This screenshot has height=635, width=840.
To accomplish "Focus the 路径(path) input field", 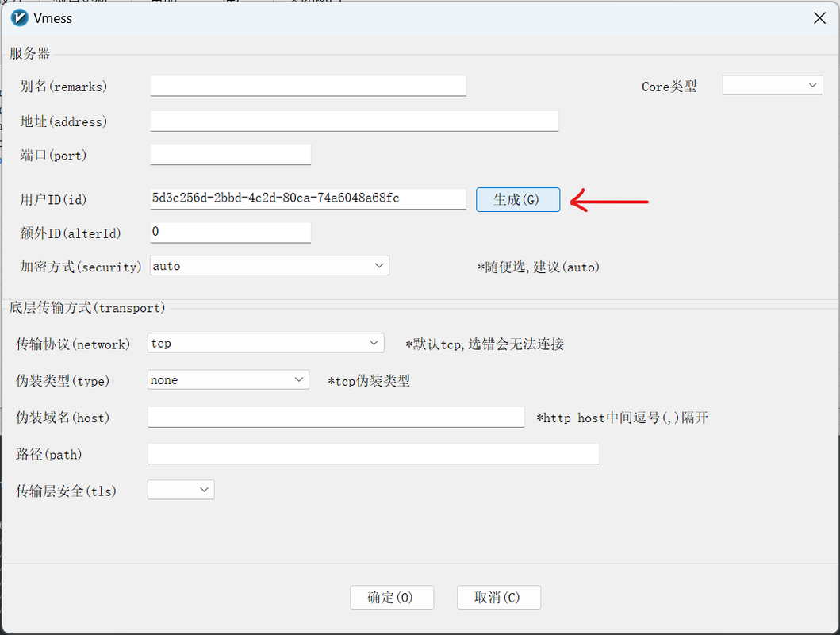I will [374, 453].
